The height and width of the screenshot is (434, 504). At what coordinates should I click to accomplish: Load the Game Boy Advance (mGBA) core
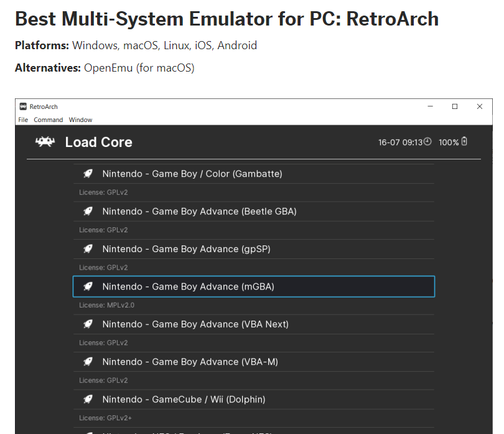[254, 286]
